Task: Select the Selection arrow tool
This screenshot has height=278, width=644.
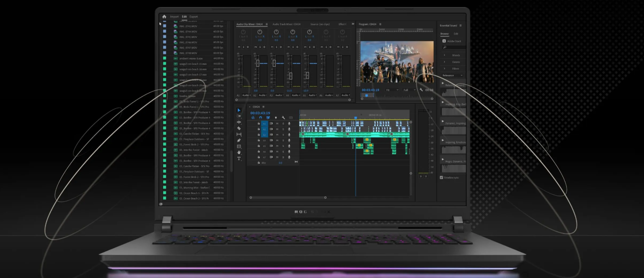Action: (239, 110)
